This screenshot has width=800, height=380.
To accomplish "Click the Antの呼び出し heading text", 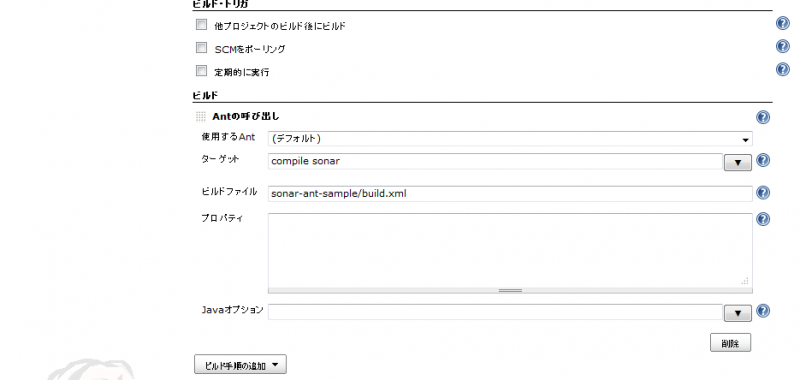I will click(x=246, y=117).
